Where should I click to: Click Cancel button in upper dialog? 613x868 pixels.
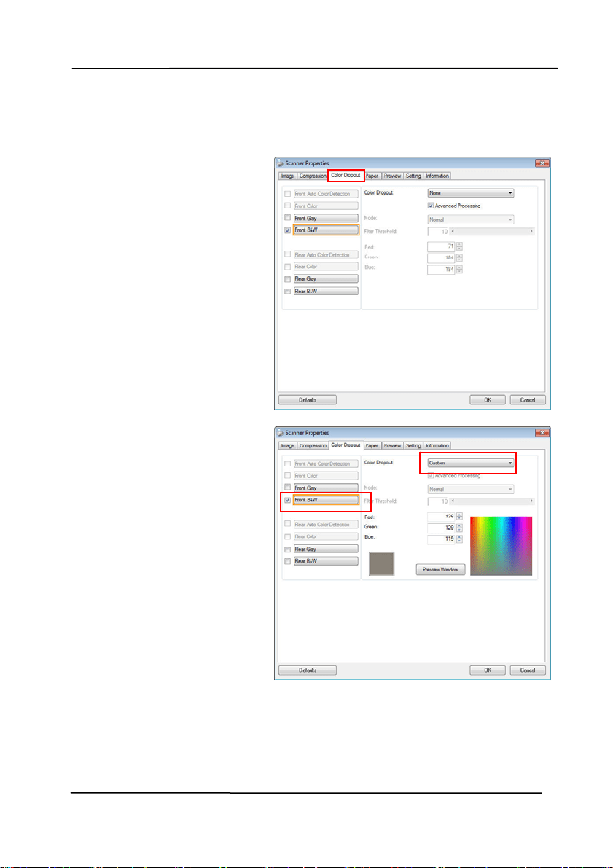(528, 400)
